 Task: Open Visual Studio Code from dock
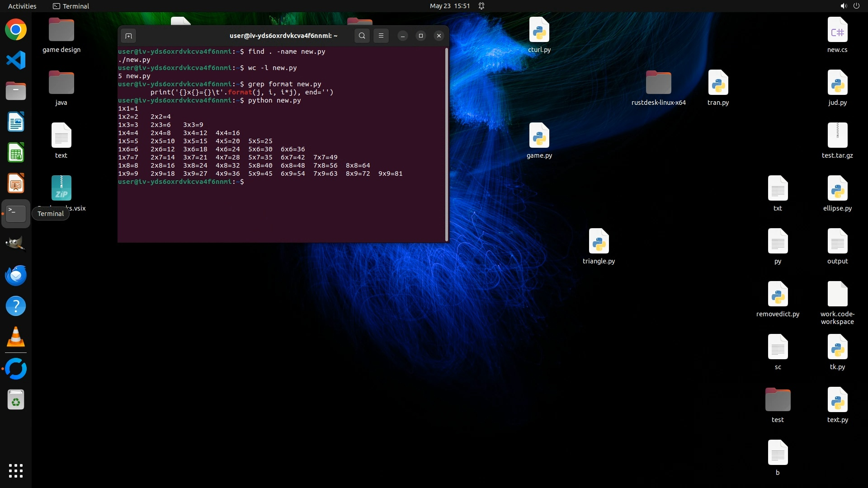click(x=16, y=61)
